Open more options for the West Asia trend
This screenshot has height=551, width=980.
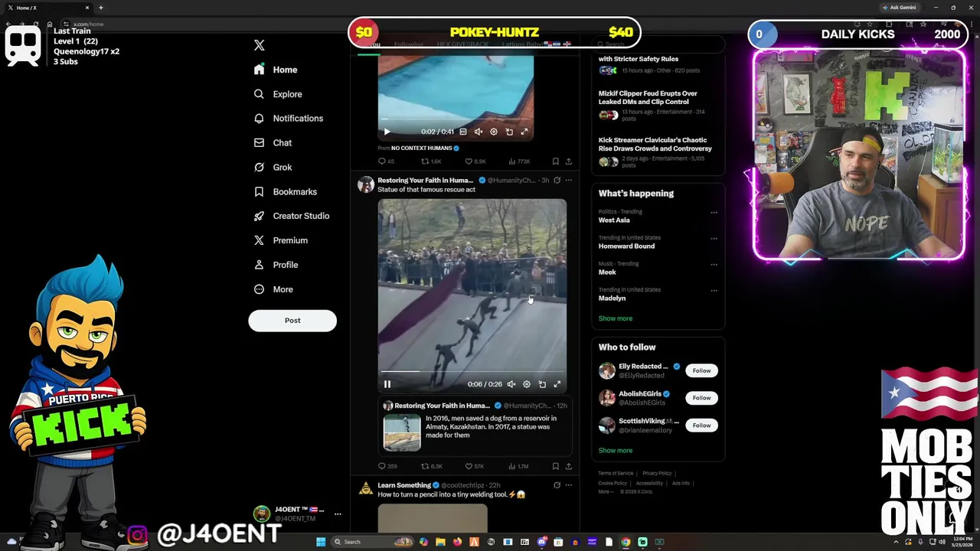714,213
